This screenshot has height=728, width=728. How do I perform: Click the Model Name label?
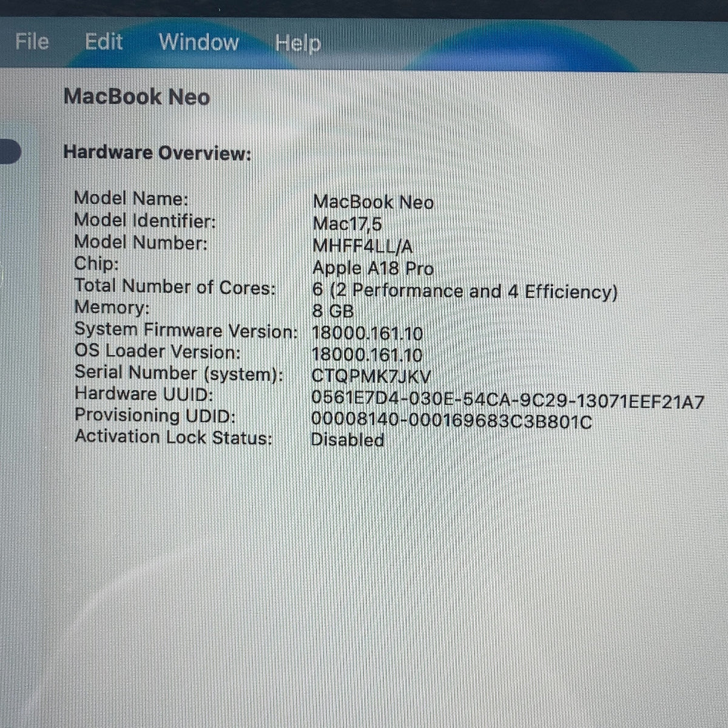pos(131,198)
